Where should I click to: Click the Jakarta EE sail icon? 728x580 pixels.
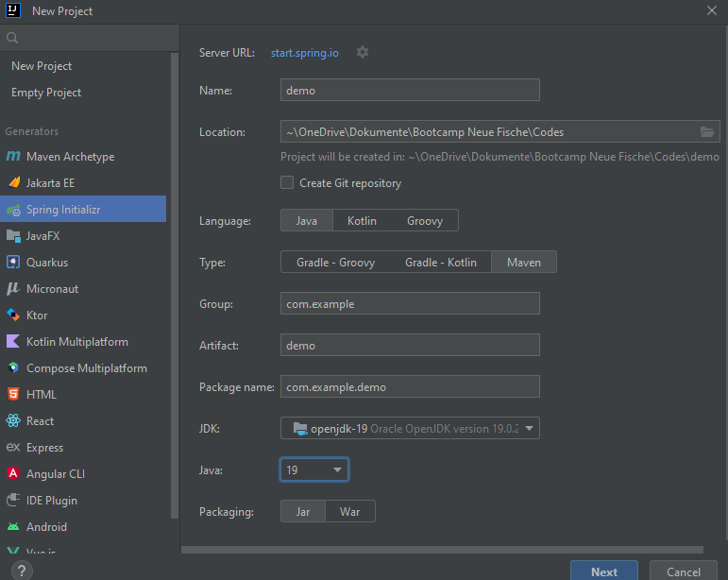14,182
